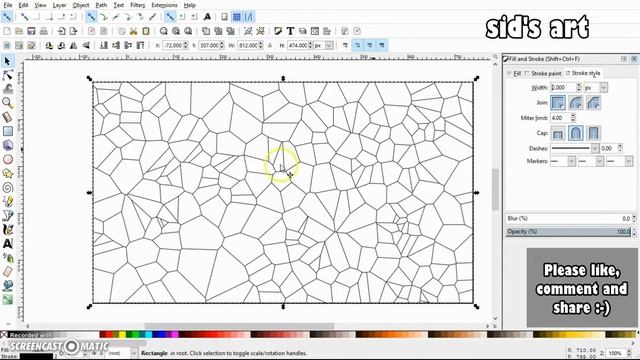Click the horizontal canvas scrollbar
The image size is (640, 360).
pos(239,326)
